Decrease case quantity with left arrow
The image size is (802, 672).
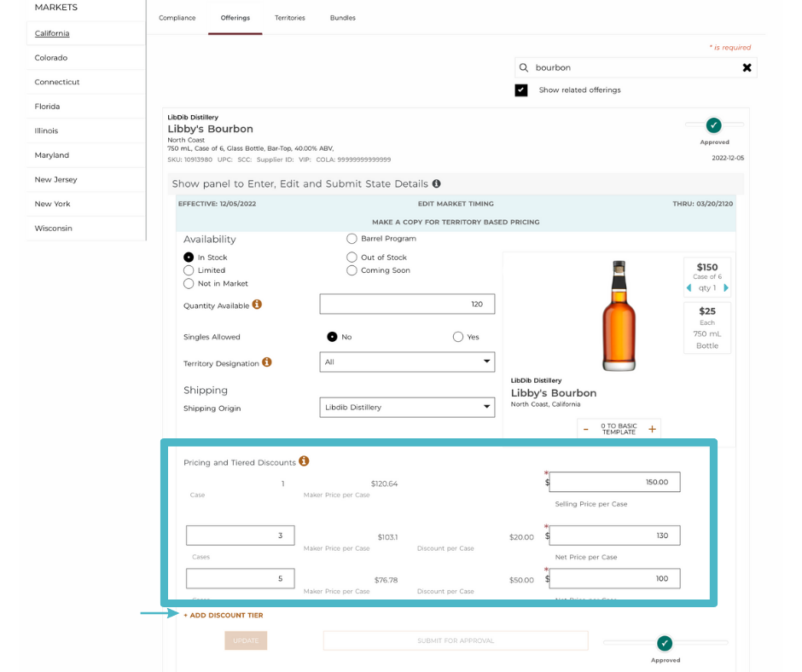(689, 288)
